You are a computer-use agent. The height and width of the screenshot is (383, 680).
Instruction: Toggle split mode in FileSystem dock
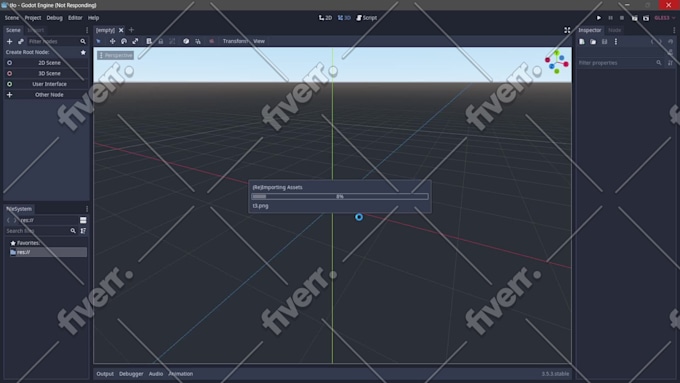pyautogui.click(x=83, y=220)
